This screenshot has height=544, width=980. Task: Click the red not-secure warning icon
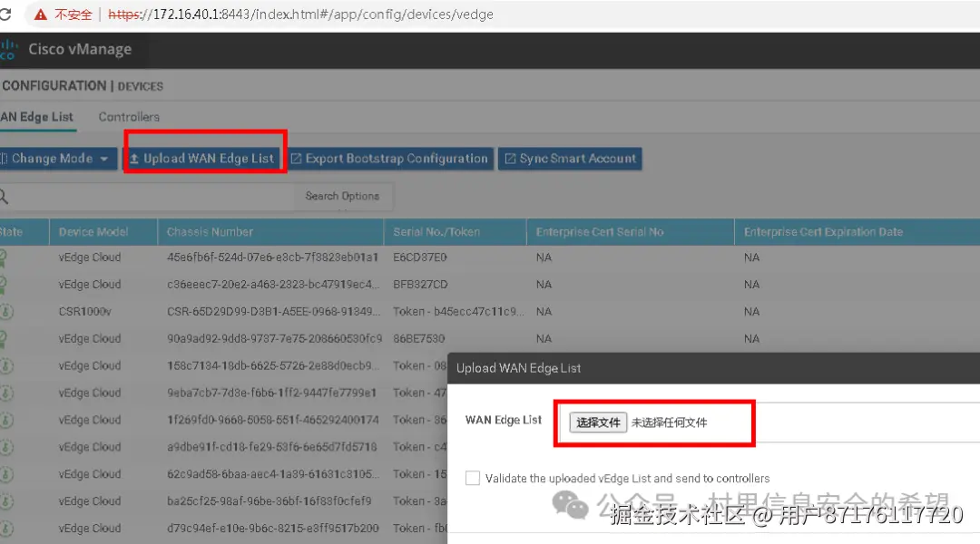pyautogui.click(x=40, y=15)
